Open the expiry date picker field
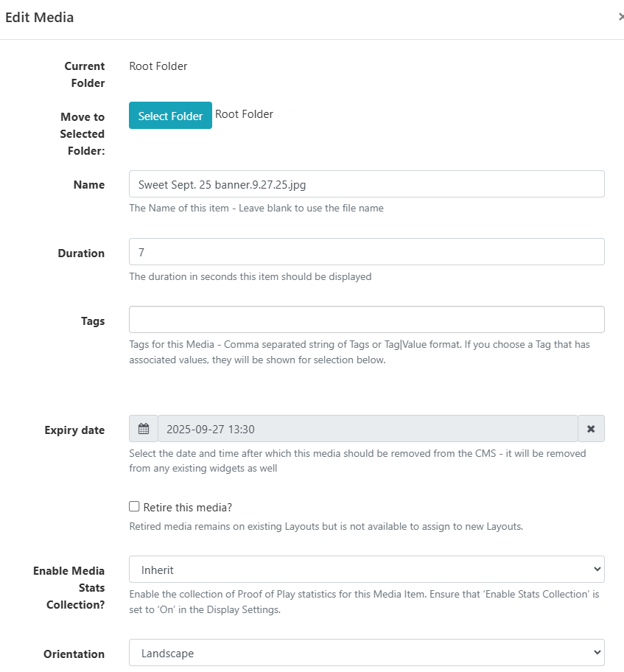 coord(367,429)
